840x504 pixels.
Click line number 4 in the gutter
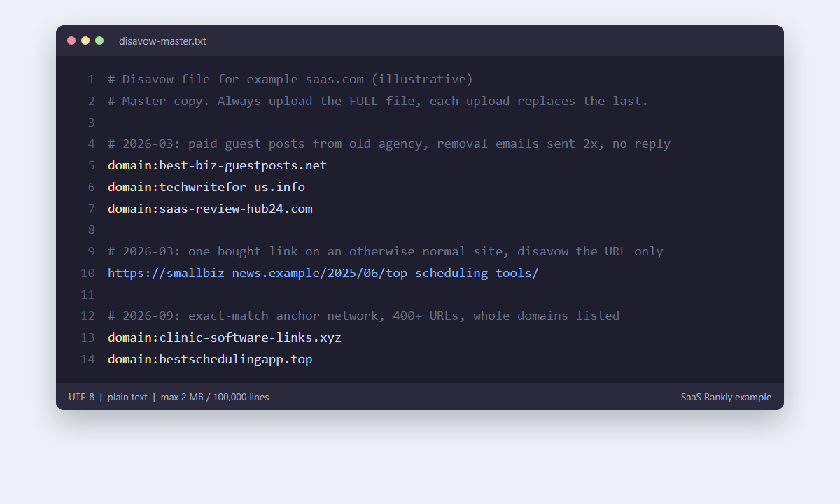(91, 143)
